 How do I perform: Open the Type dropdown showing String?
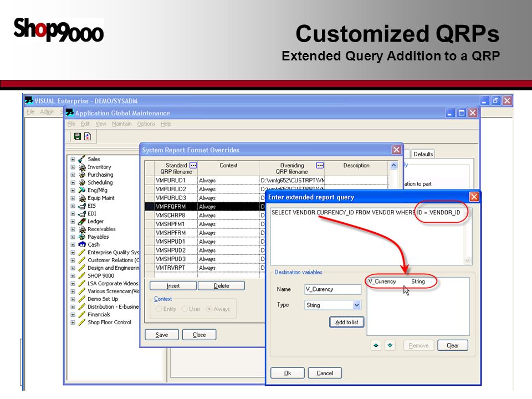tap(356, 305)
